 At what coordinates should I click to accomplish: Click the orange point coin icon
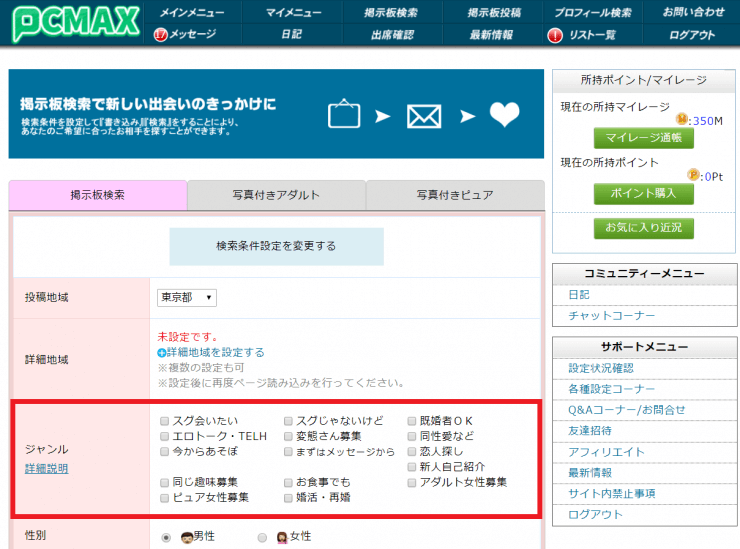[693, 175]
